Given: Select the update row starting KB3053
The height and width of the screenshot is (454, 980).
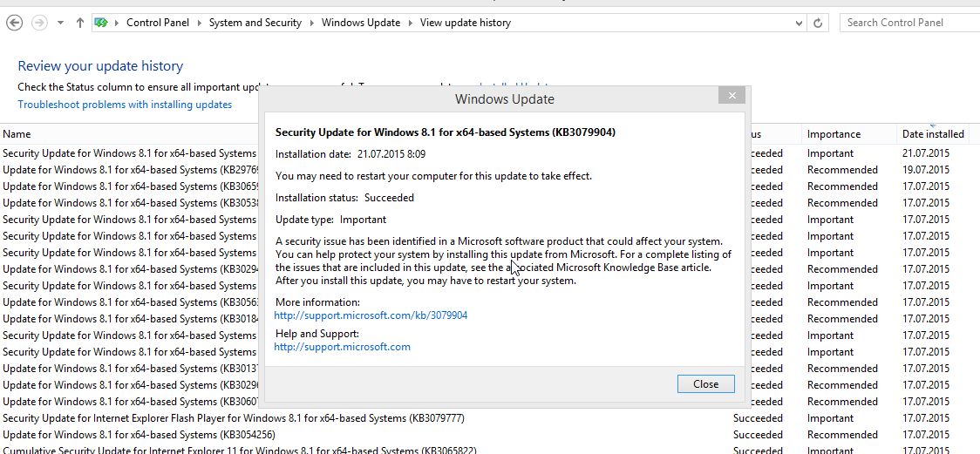Looking at the screenshot, I should tap(130, 202).
